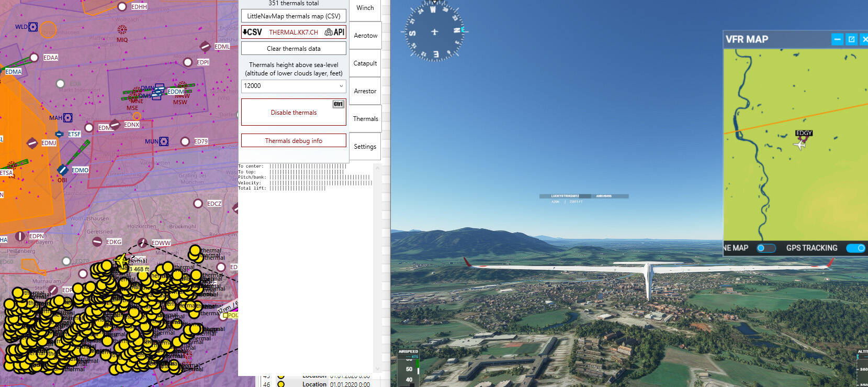Viewport: 868px width, 387px height.
Task: Open the THERMAL.KK7.CH link
Action: click(x=294, y=32)
